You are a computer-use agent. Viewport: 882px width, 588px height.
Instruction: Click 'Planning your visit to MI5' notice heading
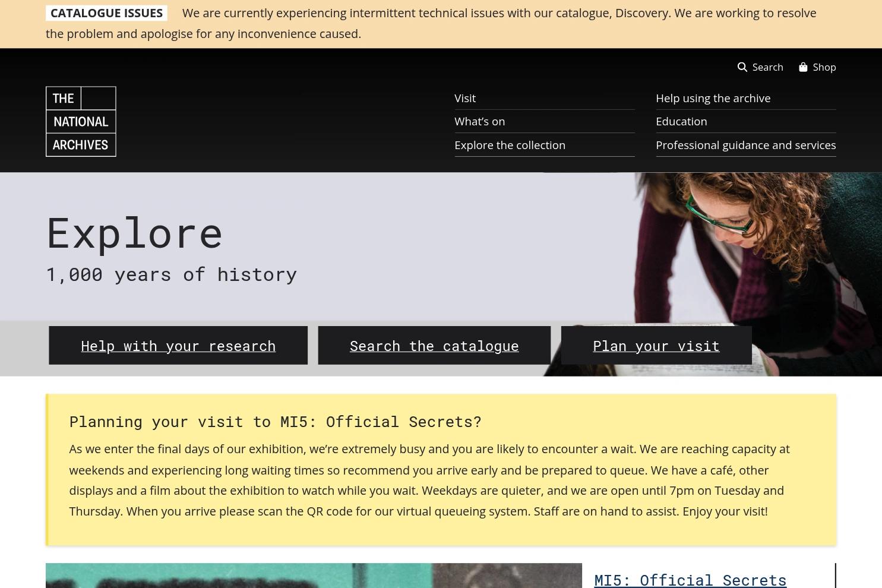point(275,422)
